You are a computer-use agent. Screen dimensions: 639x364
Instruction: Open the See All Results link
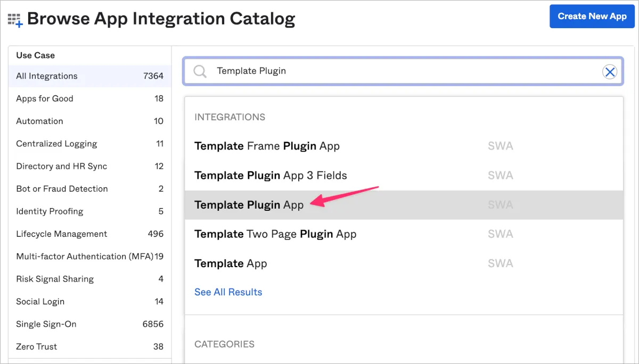(x=228, y=292)
